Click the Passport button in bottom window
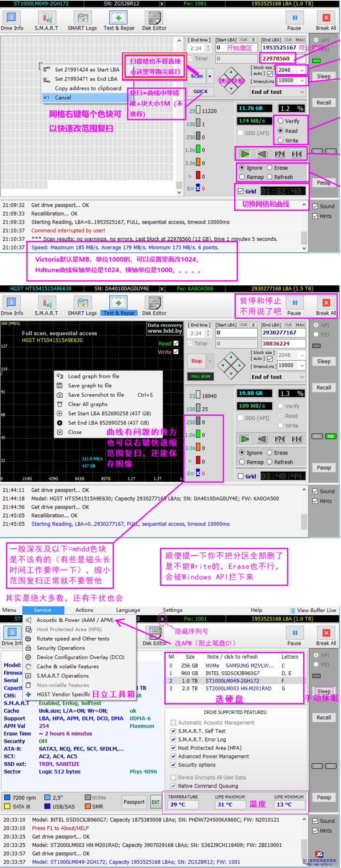341x868 pixels. (134, 802)
